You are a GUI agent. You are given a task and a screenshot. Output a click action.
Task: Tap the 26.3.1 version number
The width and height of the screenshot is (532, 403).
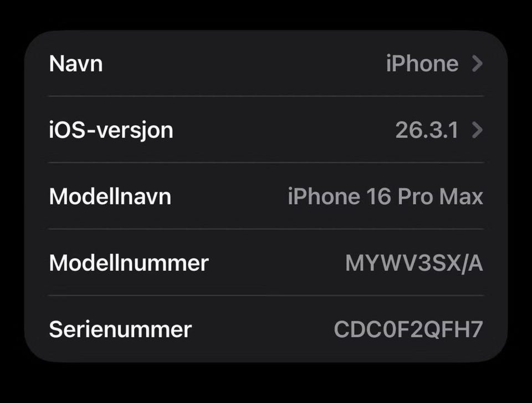pos(427,130)
